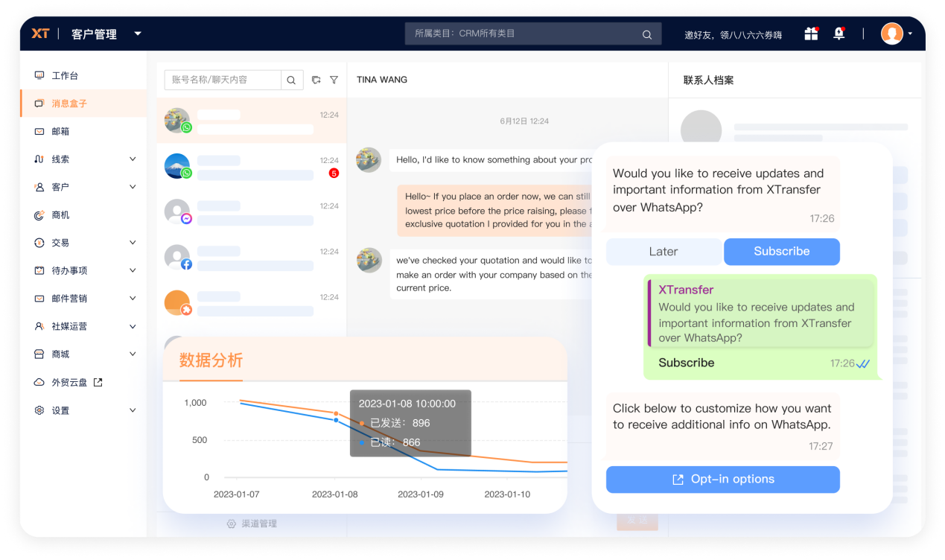Expand the 线索 chevron
The width and height of the screenshot is (945, 560).
pos(133,159)
